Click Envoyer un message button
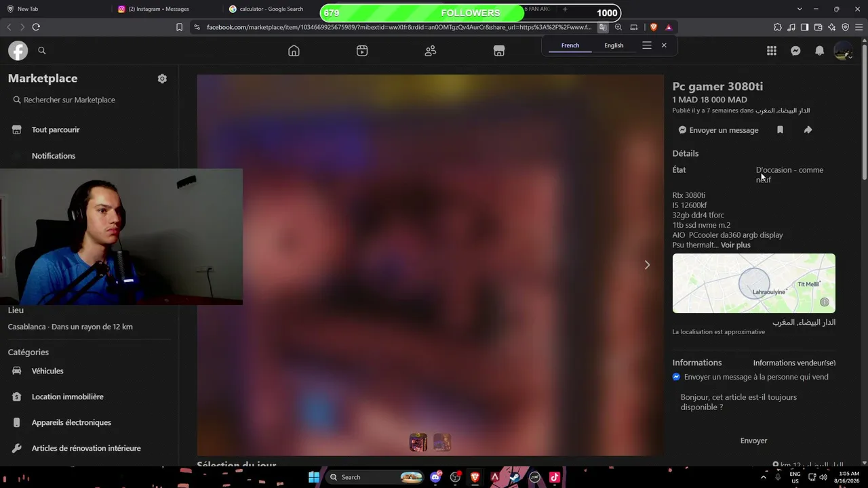 point(719,130)
